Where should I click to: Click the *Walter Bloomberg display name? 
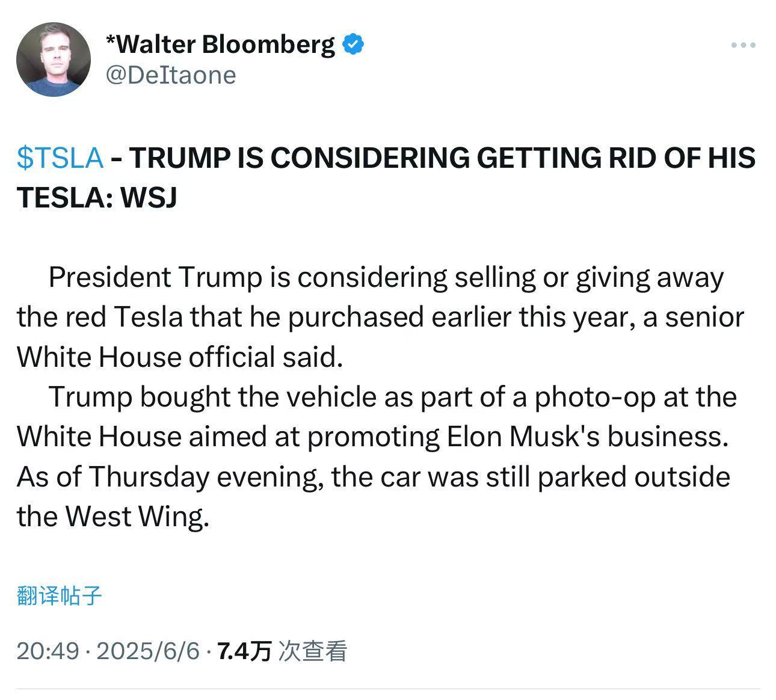(220, 45)
